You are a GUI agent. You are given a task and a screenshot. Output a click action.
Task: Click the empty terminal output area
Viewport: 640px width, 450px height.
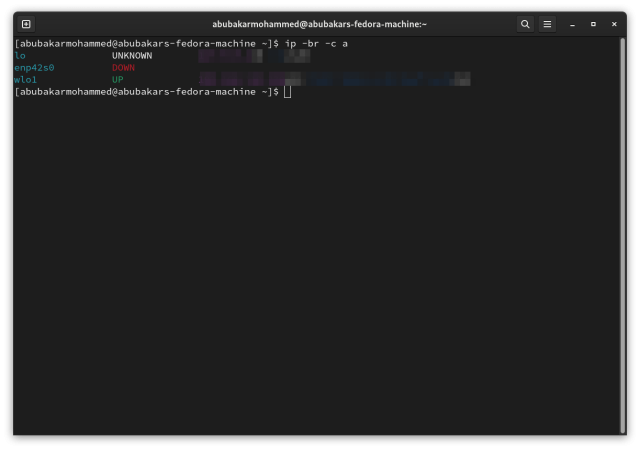tap(320, 270)
